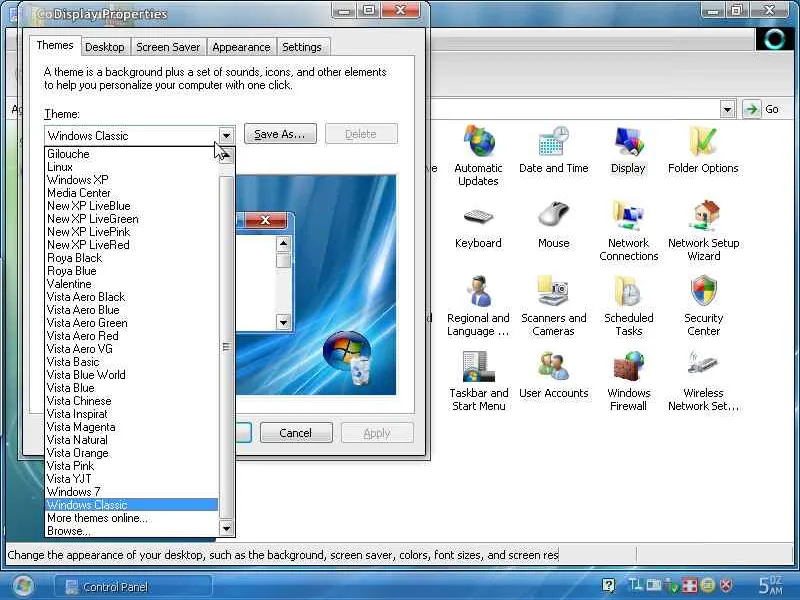
Task: Open the Mouse settings icon
Action: coord(554,224)
